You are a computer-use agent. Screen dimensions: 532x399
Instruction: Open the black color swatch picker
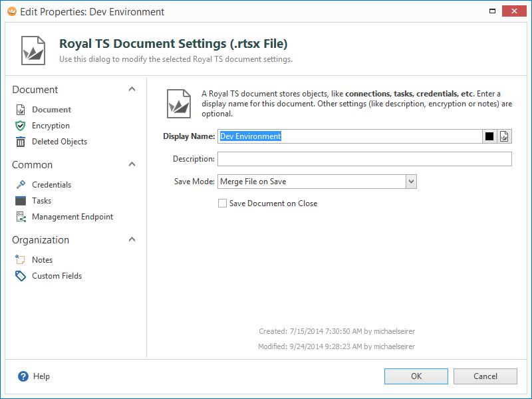pos(489,136)
